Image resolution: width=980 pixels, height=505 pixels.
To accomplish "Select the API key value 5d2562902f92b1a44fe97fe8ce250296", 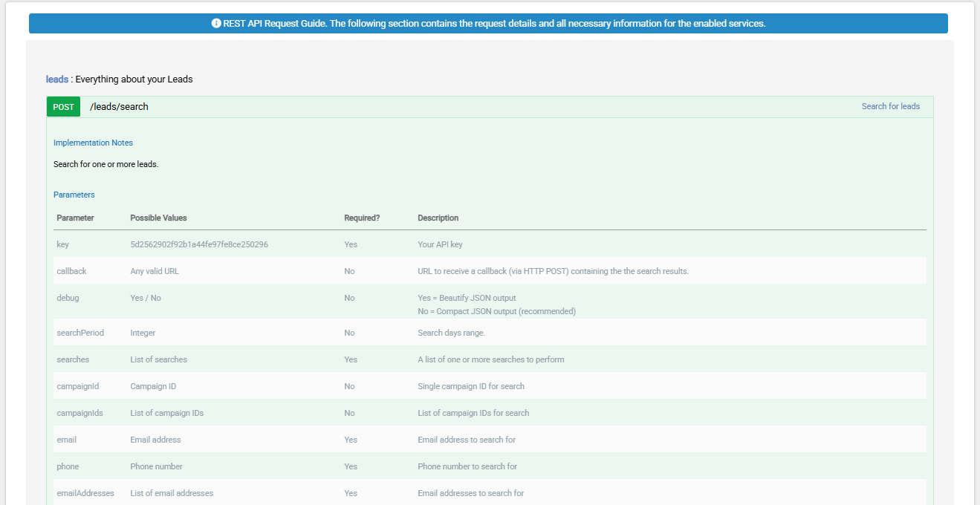I will (x=199, y=244).
